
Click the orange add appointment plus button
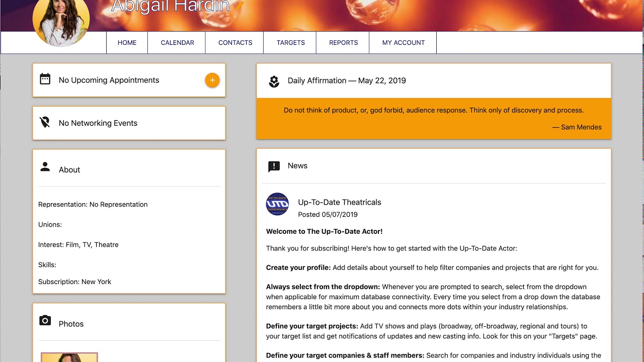click(x=212, y=80)
